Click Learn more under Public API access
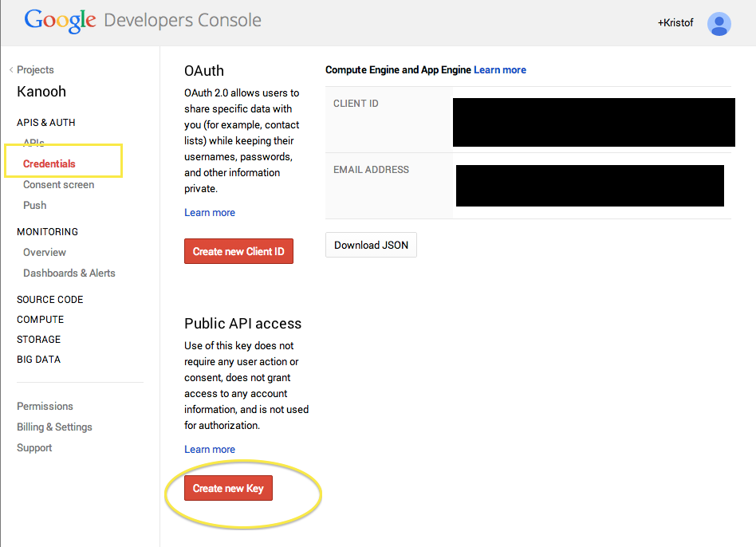The height and width of the screenshot is (547, 756). click(210, 449)
